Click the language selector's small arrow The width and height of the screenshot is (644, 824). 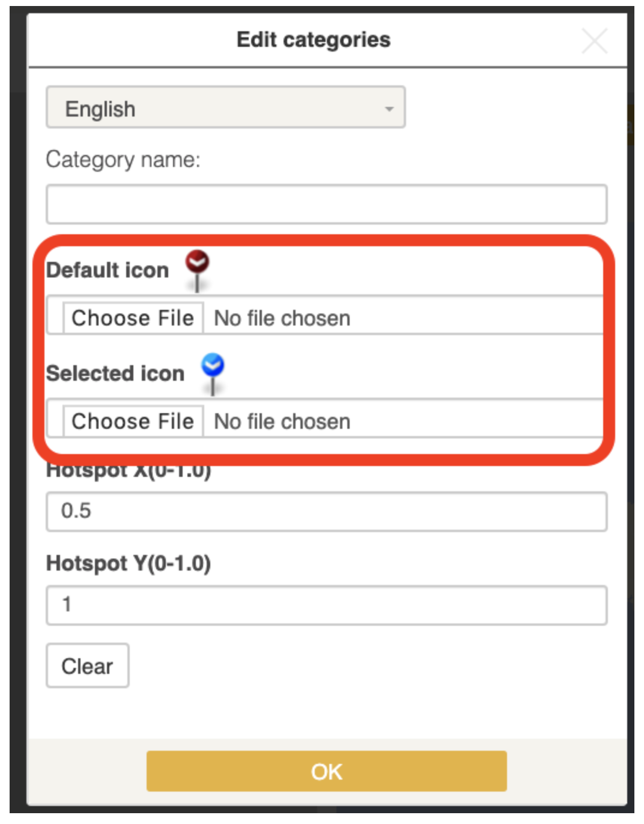pyautogui.click(x=389, y=109)
